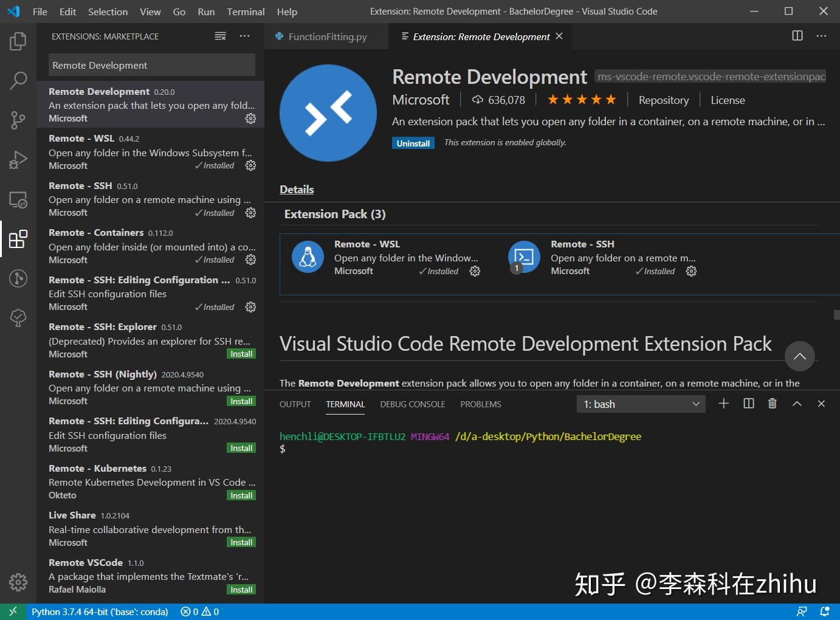Screen dimensions: 840x620
Task: Open the Manage gear at the activity bar bottom
Action: click(x=18, y=582)
